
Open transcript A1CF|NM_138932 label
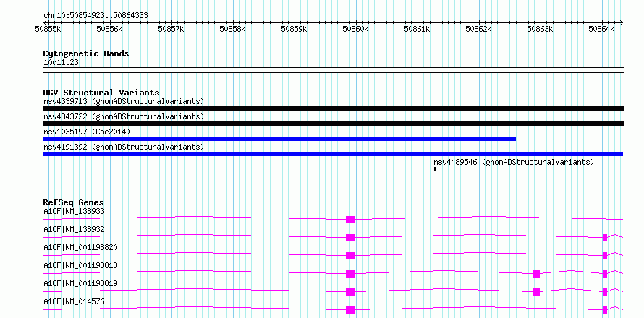(74, 229)
